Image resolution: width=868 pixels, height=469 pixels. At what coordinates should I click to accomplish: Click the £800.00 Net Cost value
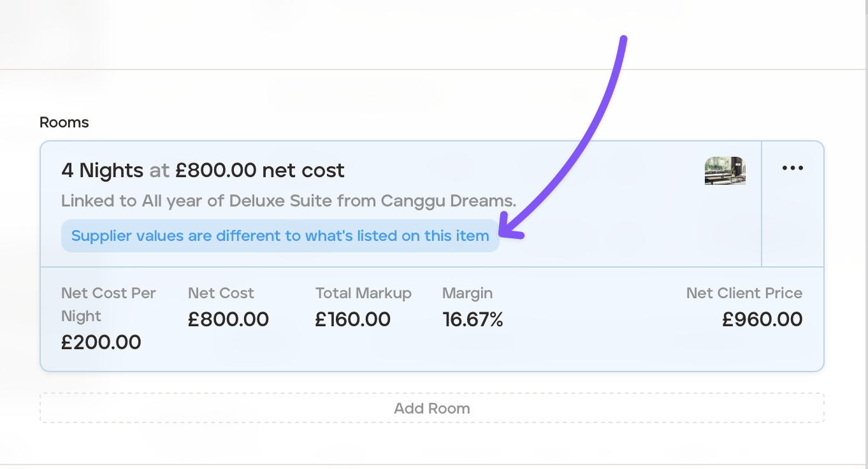click(228, 319)
